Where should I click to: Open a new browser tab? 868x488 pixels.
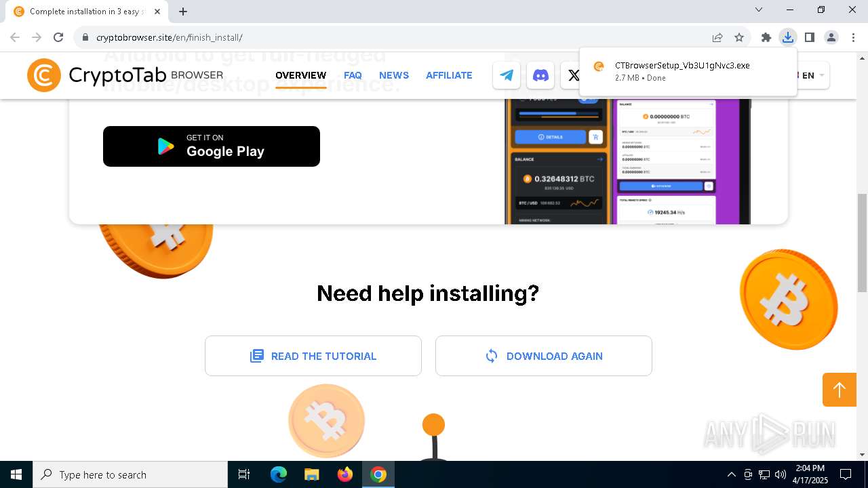(183, 12)
